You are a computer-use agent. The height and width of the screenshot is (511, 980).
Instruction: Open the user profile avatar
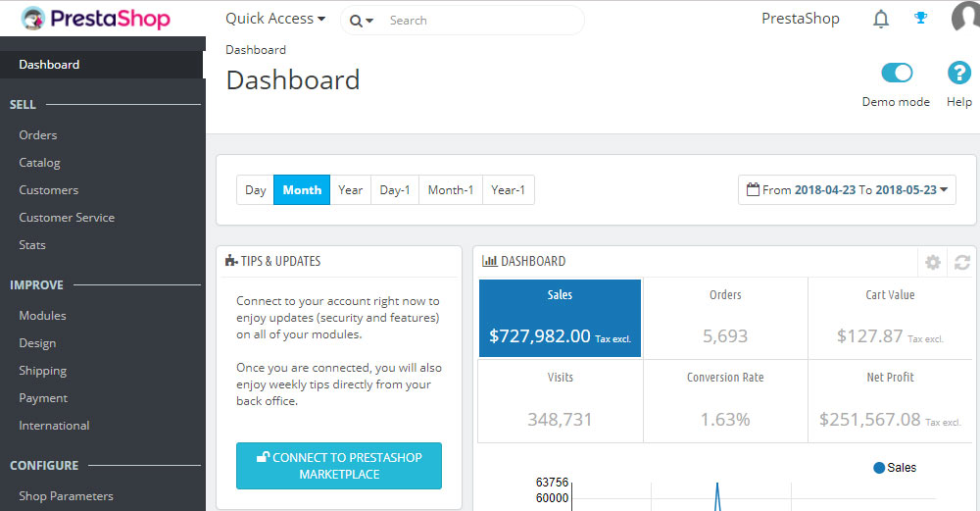tap(965, 17)
